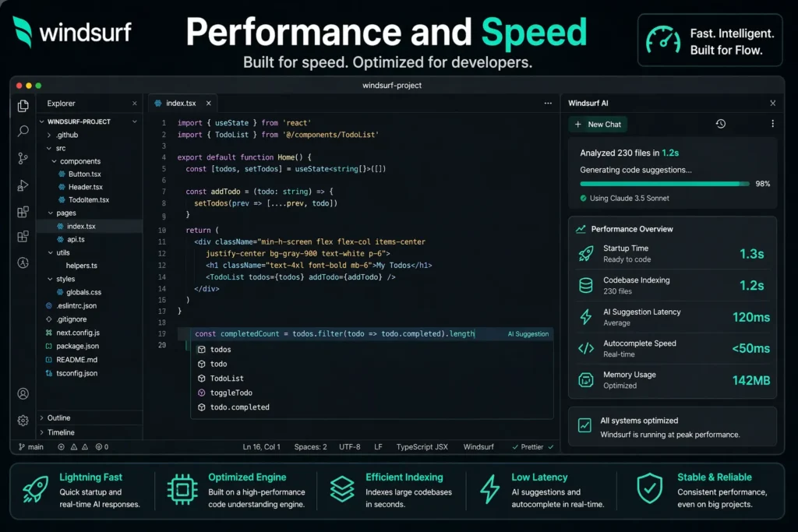Click the Efficient Indexing layers icon
The width and height of the screenshot is (798, 532).
click(342, 489)
